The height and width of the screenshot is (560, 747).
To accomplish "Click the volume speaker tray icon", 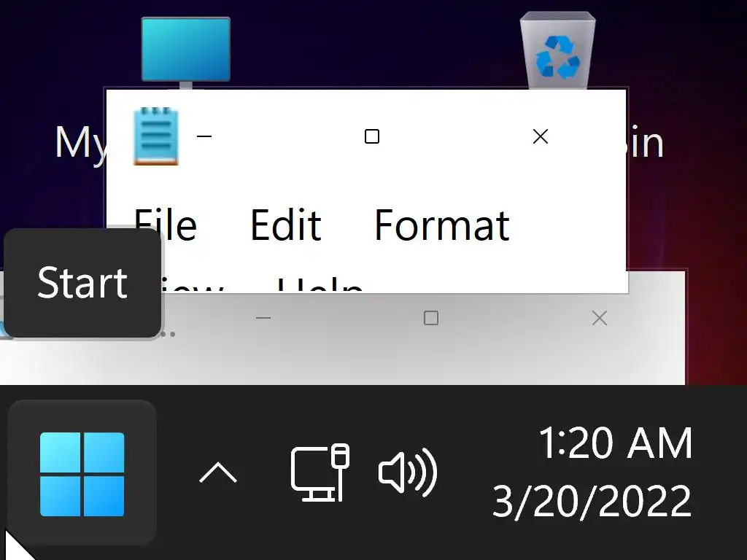I will [x=408, y=472].
